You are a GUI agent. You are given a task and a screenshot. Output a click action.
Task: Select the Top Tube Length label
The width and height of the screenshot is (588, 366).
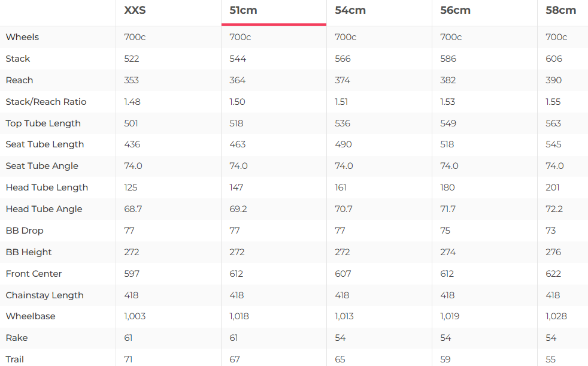(43, 123)
